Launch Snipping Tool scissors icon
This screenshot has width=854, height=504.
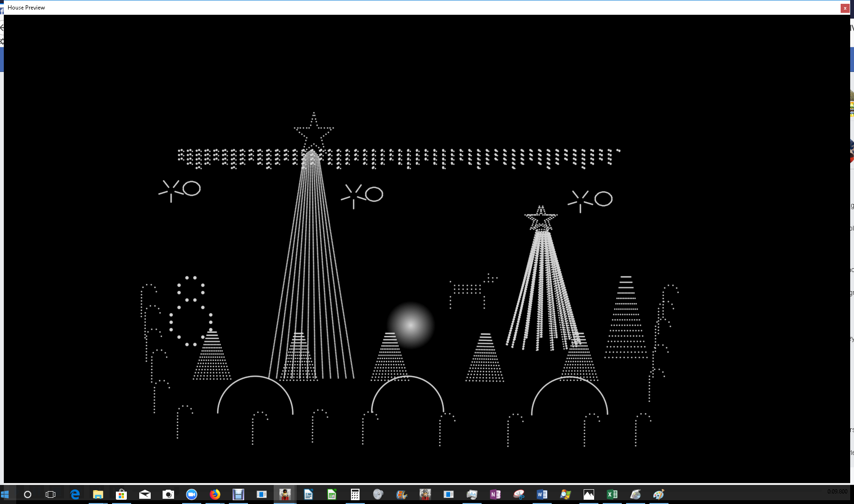coord(519,494)
